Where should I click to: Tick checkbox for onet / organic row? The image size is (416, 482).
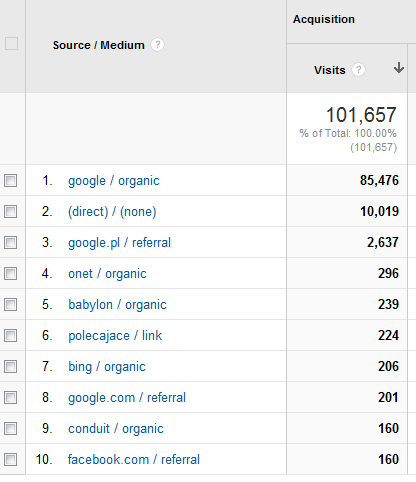[10, 273]
